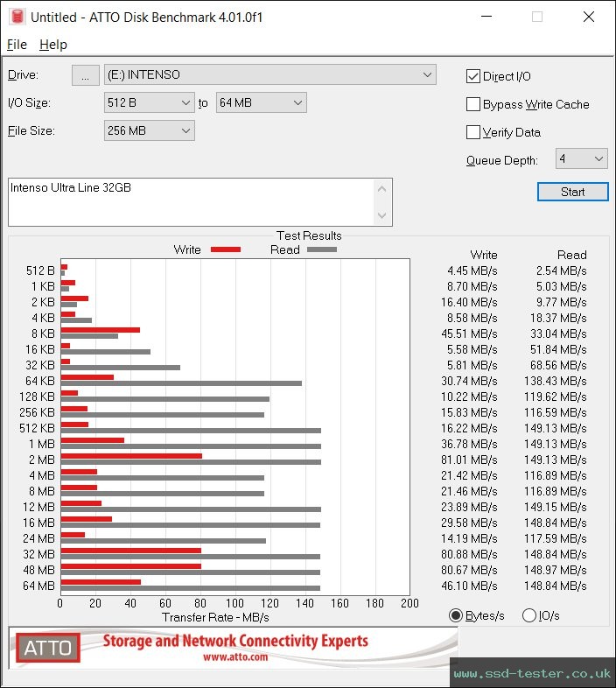This screenshot has height=688, width=616.
Task: Click the 30.74 MB/s write value
Action: click(x=469, y=381)
